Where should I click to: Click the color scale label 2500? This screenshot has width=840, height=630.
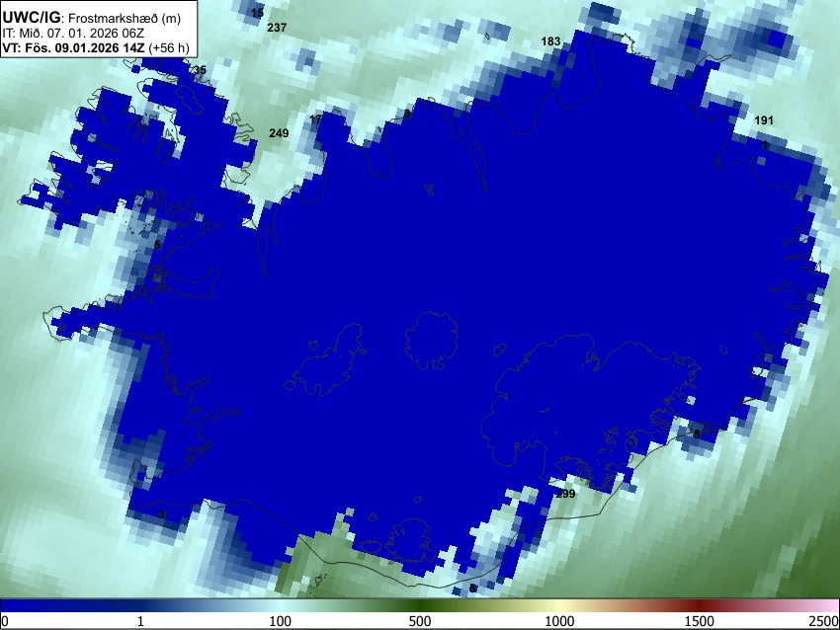click(824, 621)
